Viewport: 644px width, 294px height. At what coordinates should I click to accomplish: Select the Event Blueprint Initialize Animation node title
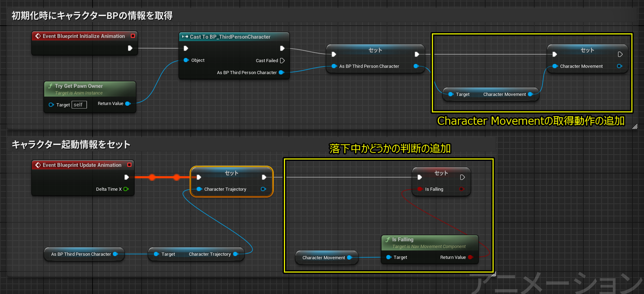tap(83, 36)
